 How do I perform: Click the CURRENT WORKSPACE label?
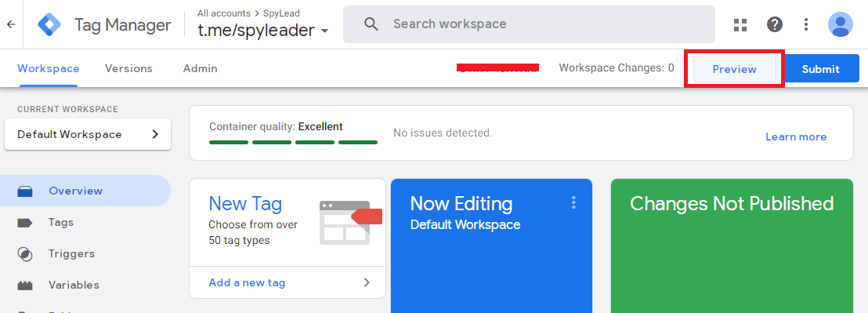(x=67, y=109)
